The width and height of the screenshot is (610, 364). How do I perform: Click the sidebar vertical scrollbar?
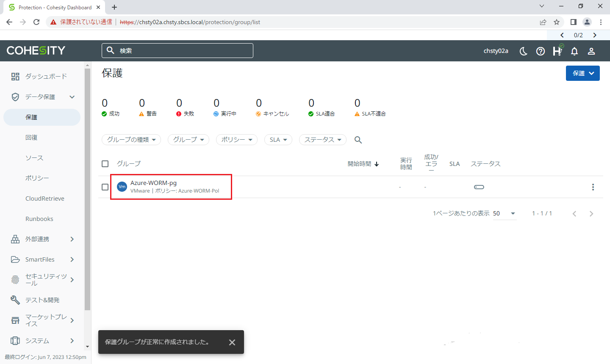(88, 190)
